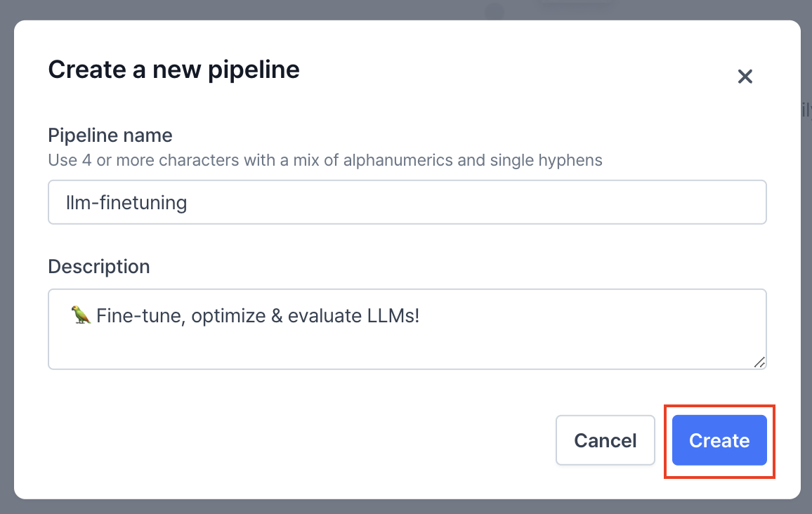
Task: Click the 'Create a new pipeline' title
Action: click(x=173, y=70)
